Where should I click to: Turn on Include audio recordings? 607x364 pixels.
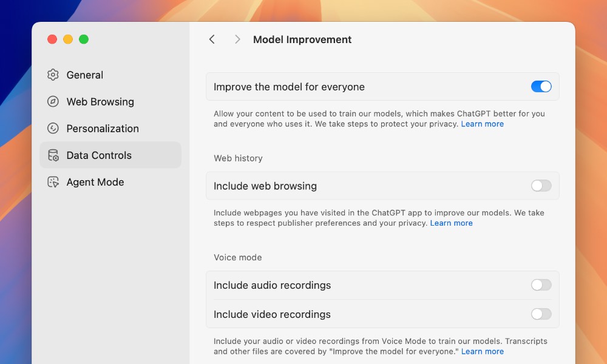541,285
